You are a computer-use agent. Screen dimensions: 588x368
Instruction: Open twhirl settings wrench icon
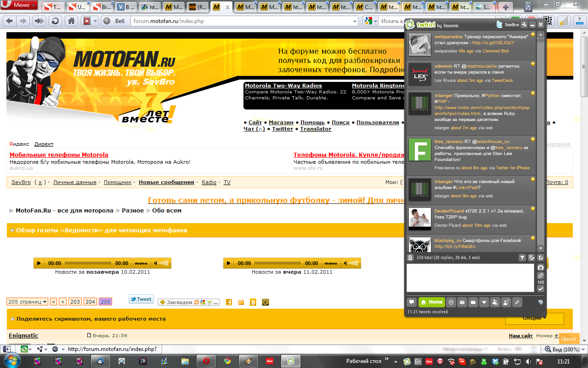point(524,24)
